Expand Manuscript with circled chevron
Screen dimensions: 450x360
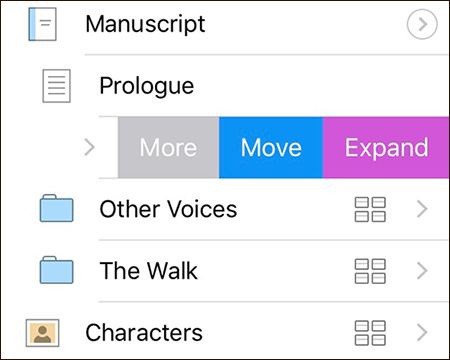click(x=422, y=24)
